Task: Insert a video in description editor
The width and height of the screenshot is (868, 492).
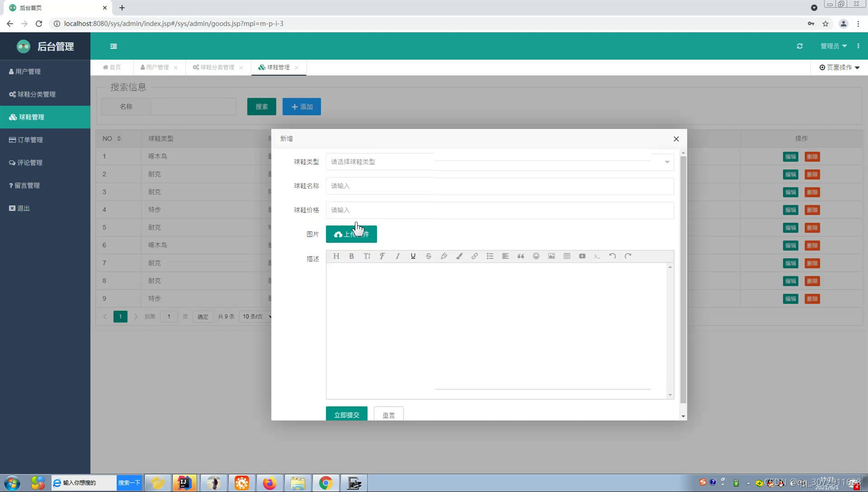Action: 582,256
